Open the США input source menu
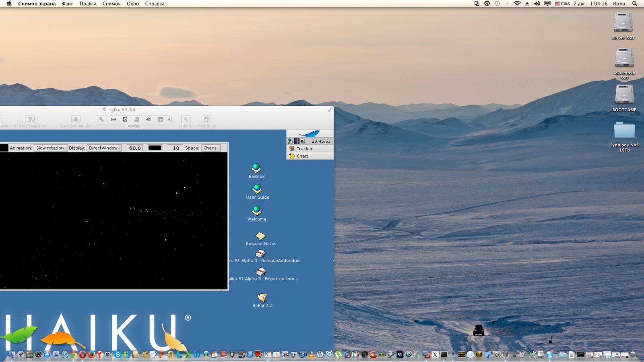Image resolution: width=644 pixels, height=362 pixels. point(562,4)
